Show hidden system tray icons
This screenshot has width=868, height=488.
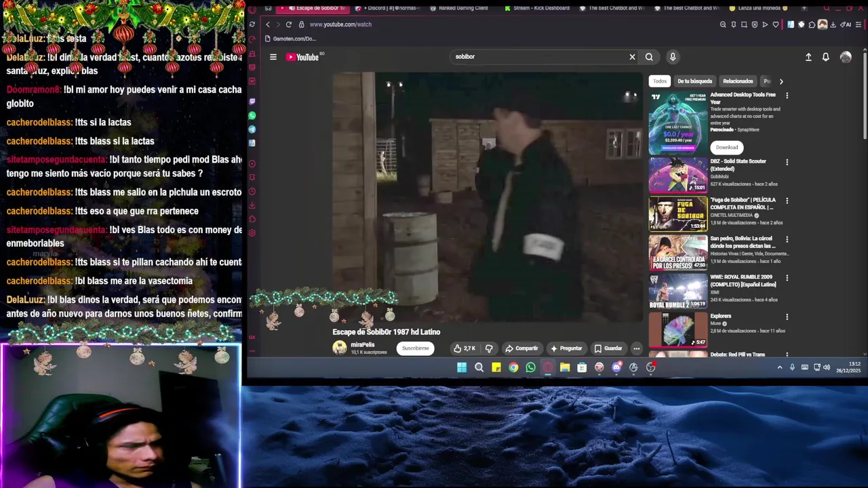780,367
